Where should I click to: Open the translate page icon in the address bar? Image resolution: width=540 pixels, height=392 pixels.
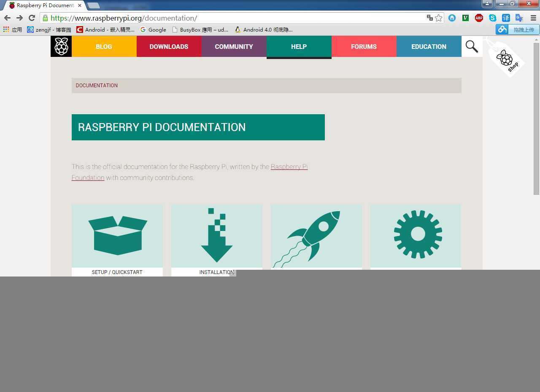coord(429,18)
